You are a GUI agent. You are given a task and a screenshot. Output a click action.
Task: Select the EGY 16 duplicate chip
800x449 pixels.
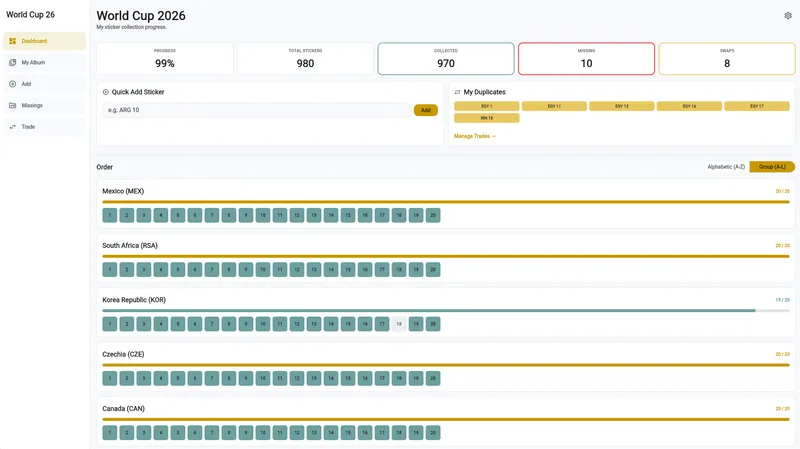(x=689, y=106)
